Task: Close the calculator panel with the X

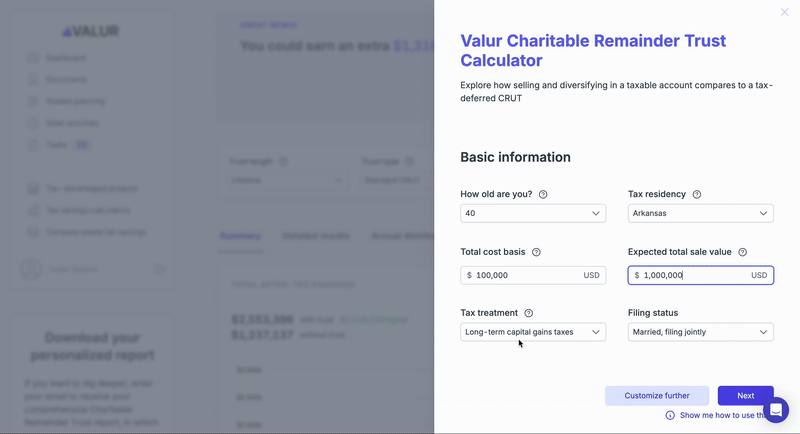Action: [x=784, y=12]
